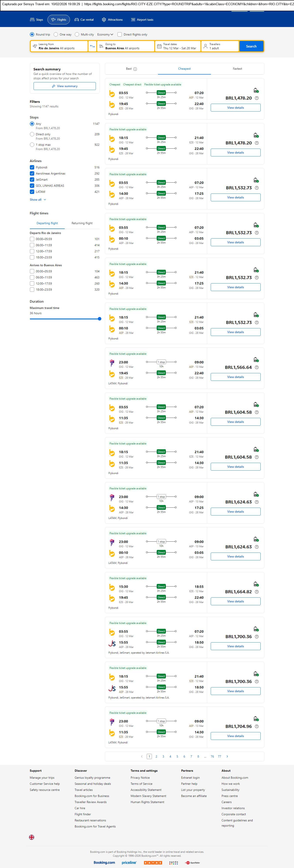This screenshot has height=868, width=294.
Task: Uncheck the Aerolineas Argentinas airline filter
Action: point(32,173)
